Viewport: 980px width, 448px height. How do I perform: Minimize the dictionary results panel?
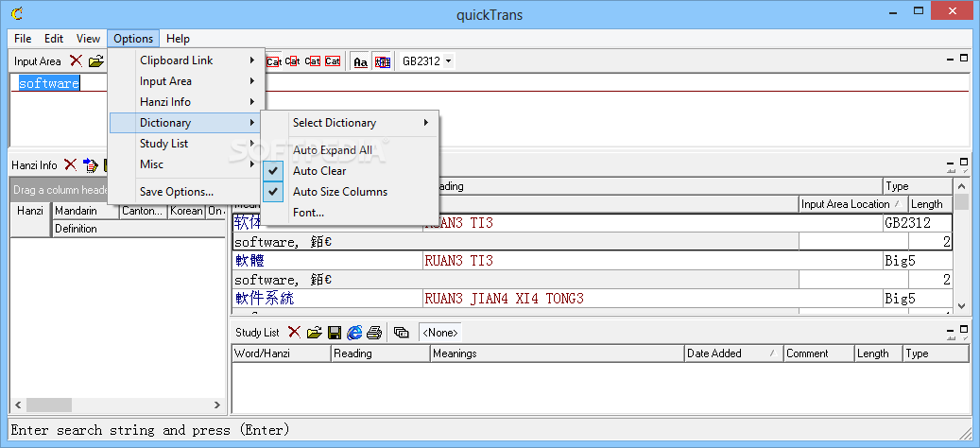click(952, 164)
